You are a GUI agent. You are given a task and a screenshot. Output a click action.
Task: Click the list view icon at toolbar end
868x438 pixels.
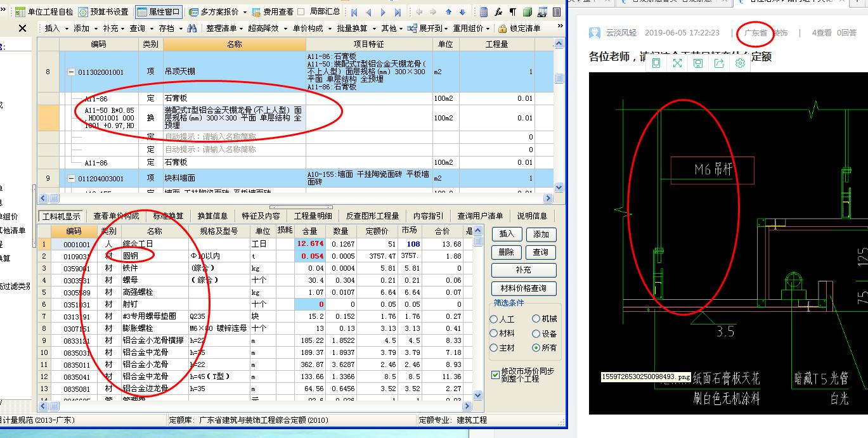(556, 12)
